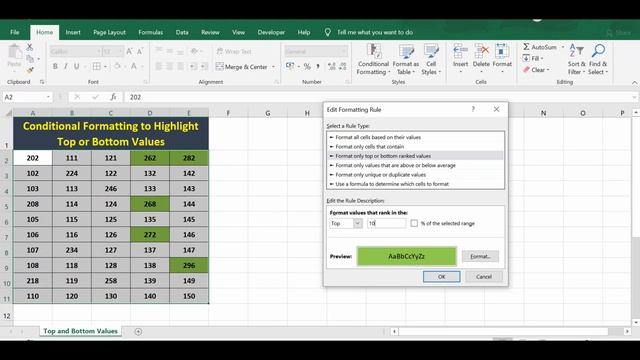The height and width of the screenshot is (360, 640).
Task: Toggle Bold formatting
Action: 55,66
